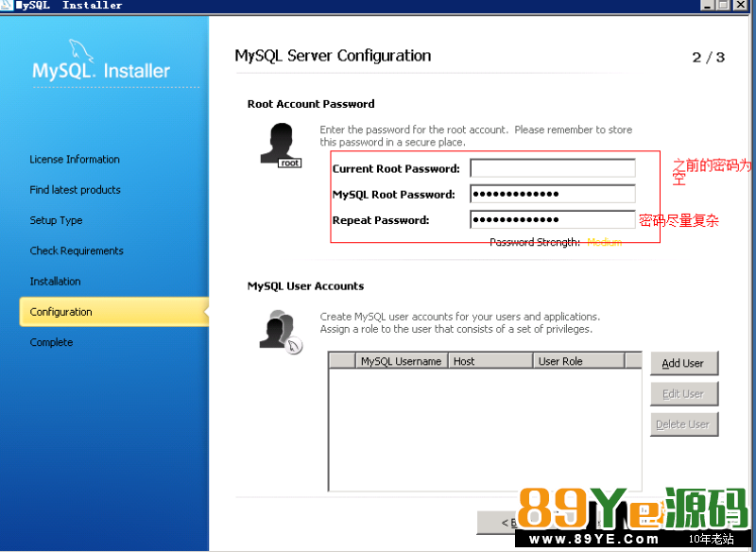756x552 pixels.
Task: Focus the MySQL Root Password field
Action: tap(553, 195)
